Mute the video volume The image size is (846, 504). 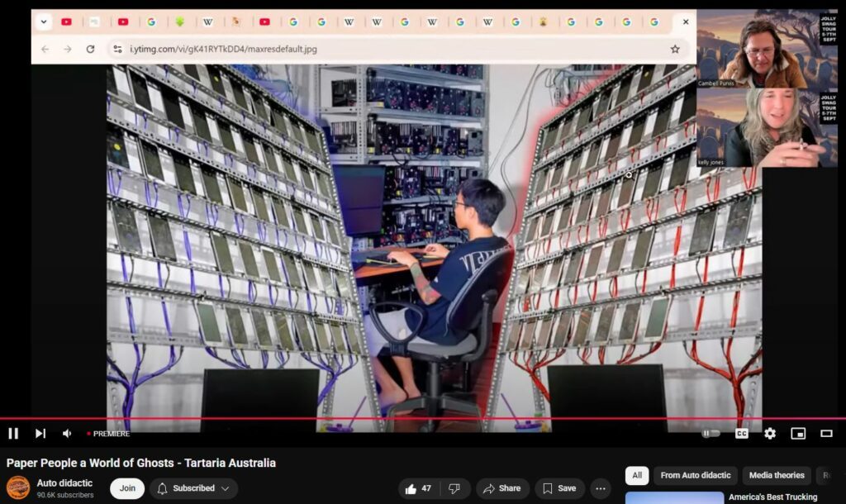point(67,433)
